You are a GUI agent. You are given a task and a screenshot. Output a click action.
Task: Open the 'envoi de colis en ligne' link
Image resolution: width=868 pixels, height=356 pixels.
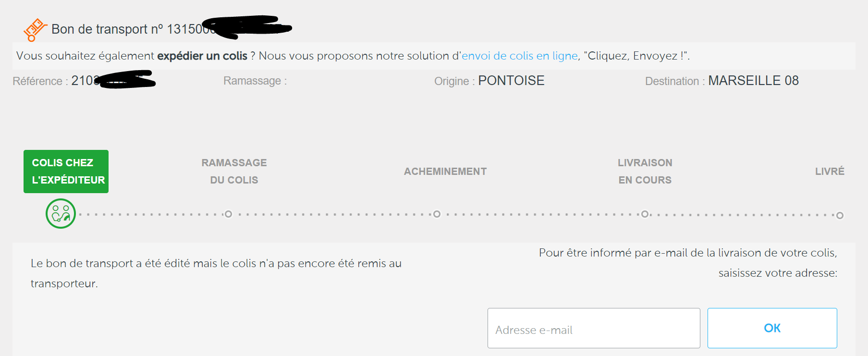[520, 56]
